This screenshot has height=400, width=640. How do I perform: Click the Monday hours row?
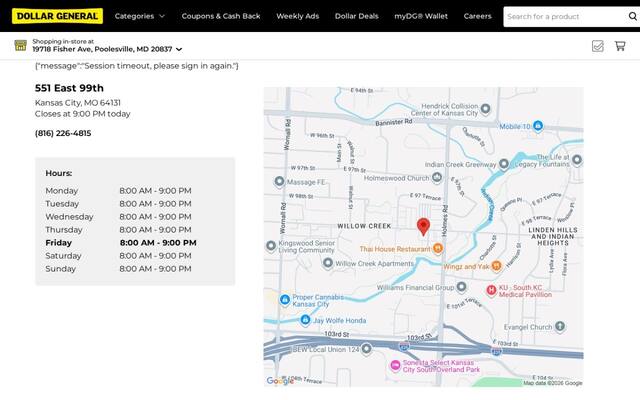click(118, 191)
